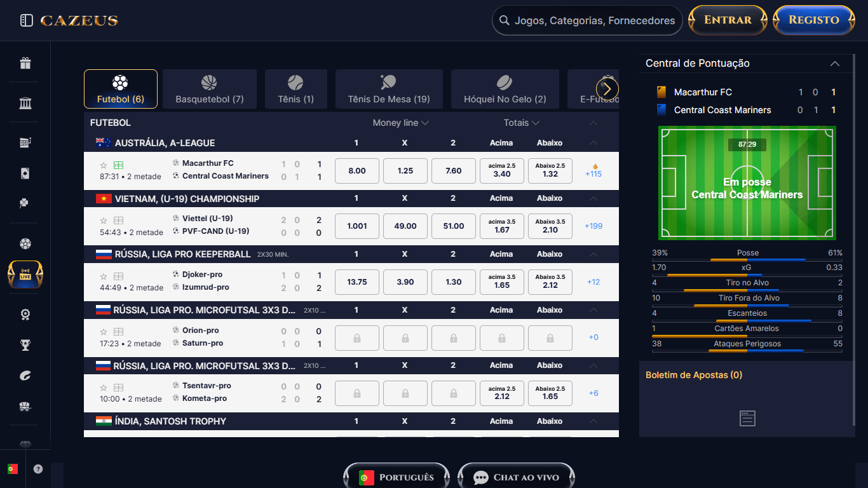Open the card games icon in sidebar
This screenshot has width=868, height=488.
24,173
